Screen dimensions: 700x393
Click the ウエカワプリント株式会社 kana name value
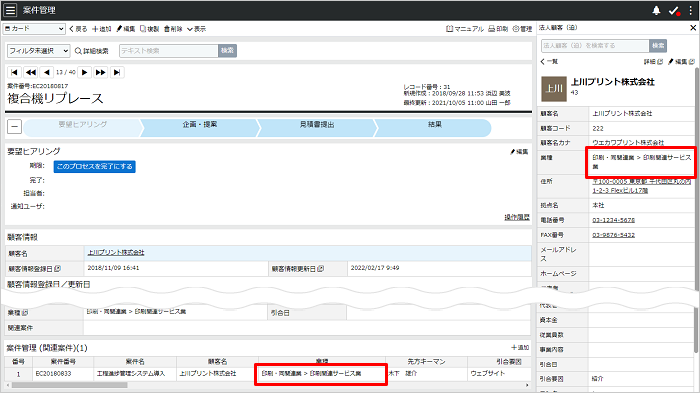tap(628, 143)
